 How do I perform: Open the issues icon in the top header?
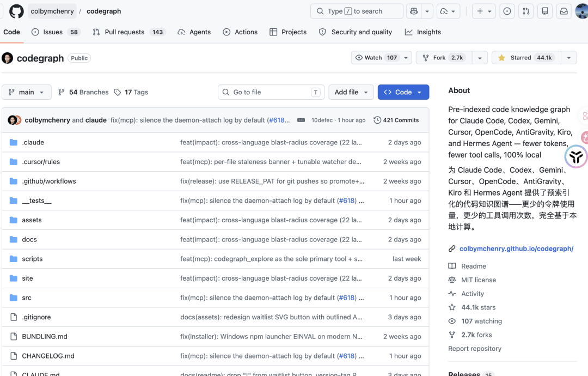(507, 11)
